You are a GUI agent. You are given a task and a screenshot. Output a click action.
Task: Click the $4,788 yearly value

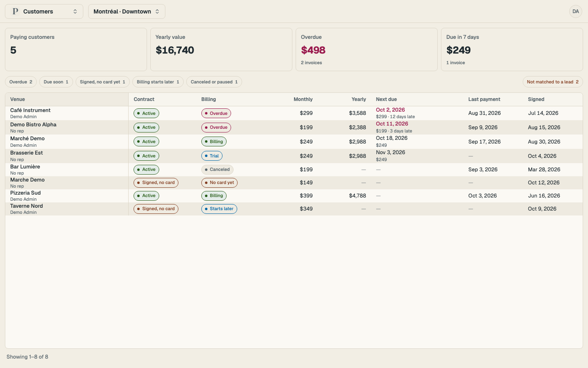coord(357,196)
